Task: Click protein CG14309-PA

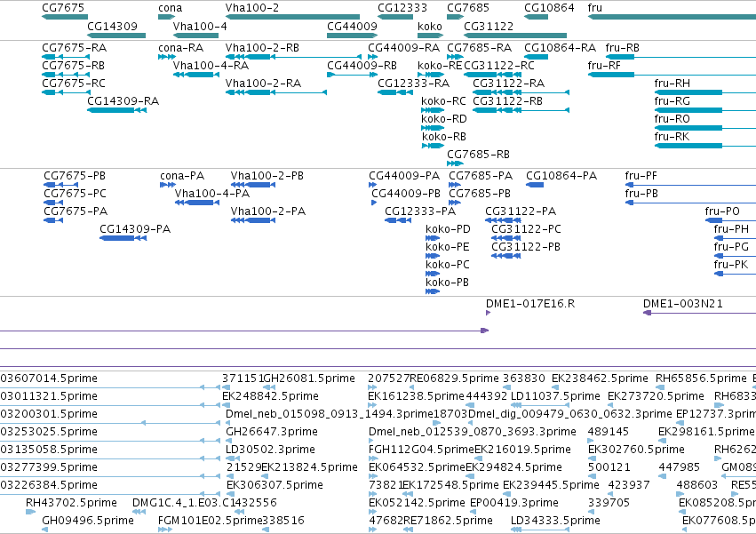Action: click(135, 229)
